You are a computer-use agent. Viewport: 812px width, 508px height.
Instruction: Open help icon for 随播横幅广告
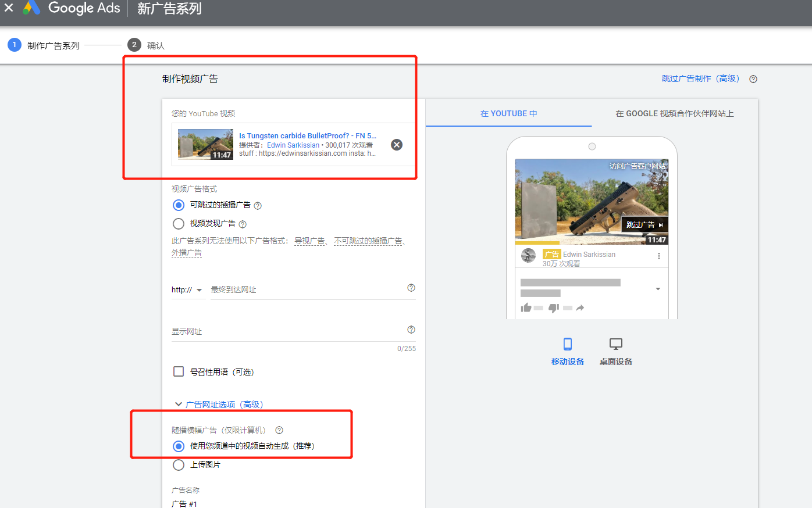pyautogui.click(x=279, y=430)
